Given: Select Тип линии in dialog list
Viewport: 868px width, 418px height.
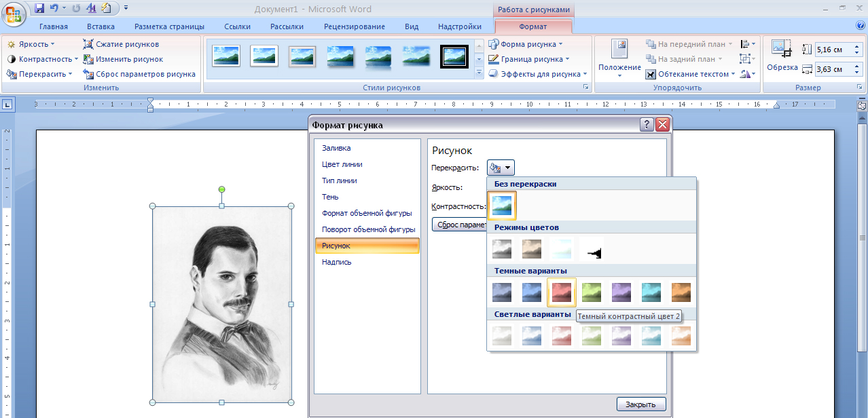Looking at the screenshot, I should tap(367, 180).
